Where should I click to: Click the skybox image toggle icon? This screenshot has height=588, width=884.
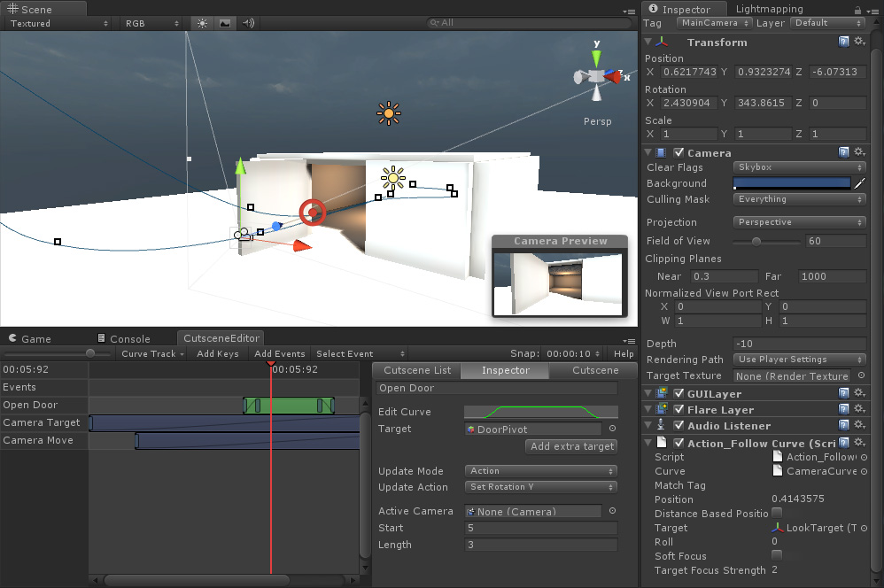225,23
